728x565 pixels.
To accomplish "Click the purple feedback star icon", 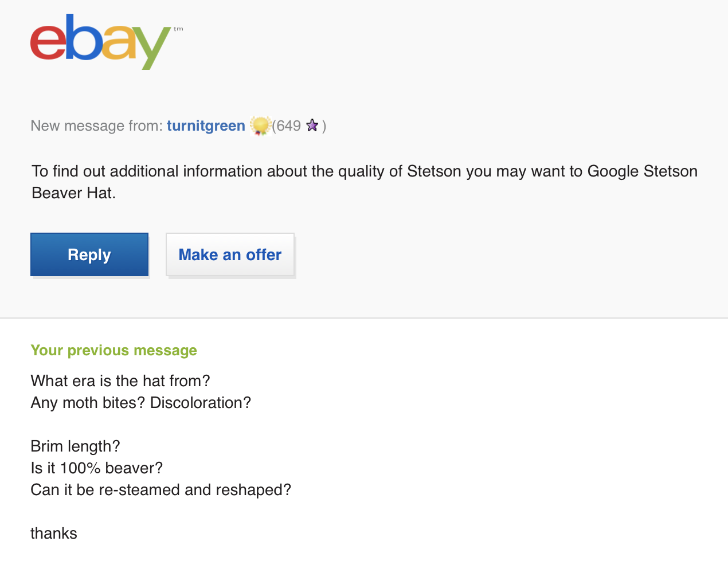I will click(312, 125).
